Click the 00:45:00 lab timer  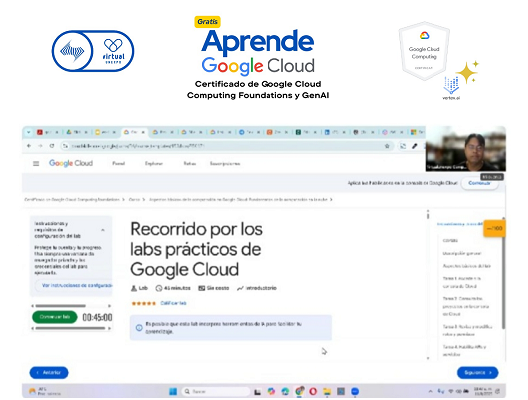click(x=97, y=318)
